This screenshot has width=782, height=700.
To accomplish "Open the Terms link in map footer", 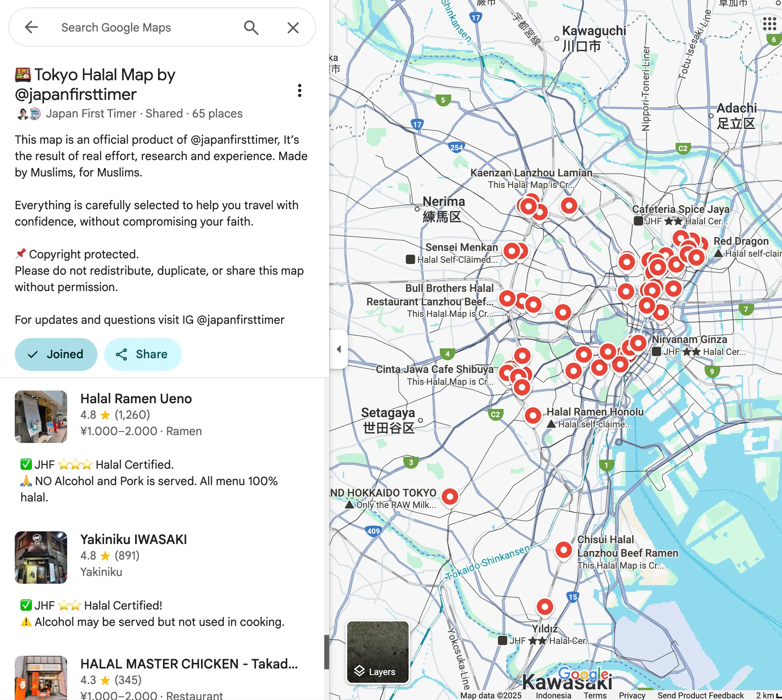I will pyautogui.click(x=595, y=695).
